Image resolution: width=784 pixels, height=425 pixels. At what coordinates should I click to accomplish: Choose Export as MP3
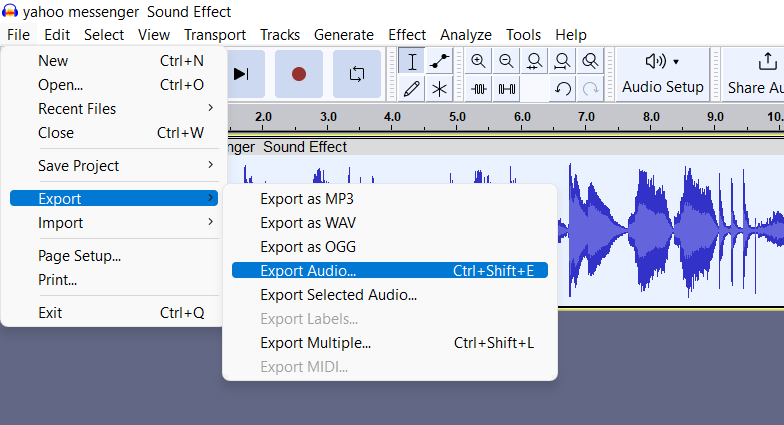[x=307, y=198]
